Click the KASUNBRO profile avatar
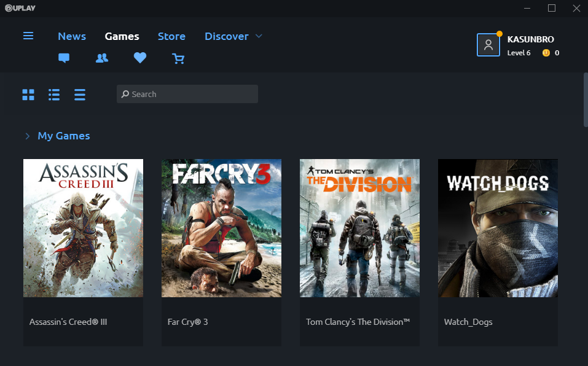 488,45
